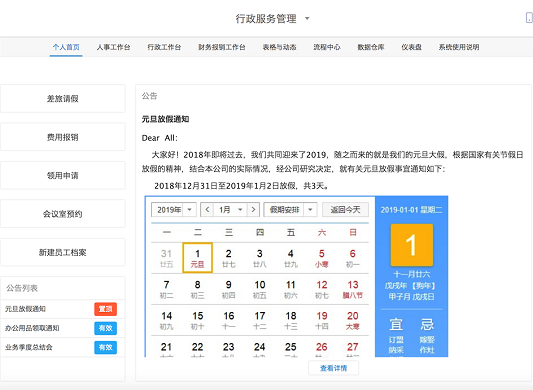This screenshot has width=533, height=390.
Task: Select January 25 in the calendar
Action: pos(291,347)
